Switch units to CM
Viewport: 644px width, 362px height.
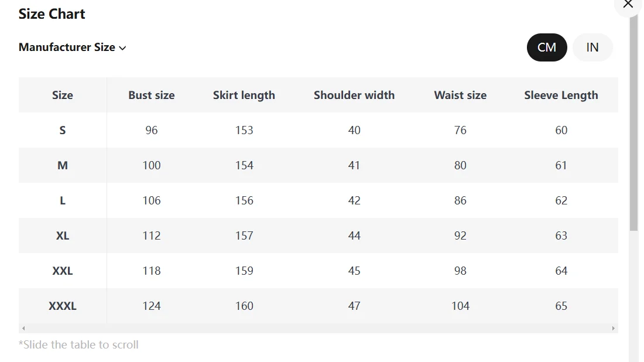click(x=547, y=47)
